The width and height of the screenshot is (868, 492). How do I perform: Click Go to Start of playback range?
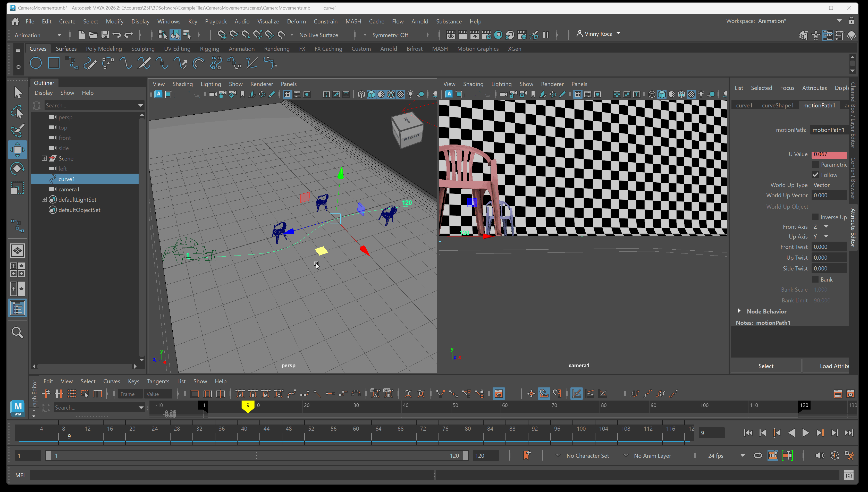pos(748,433)
